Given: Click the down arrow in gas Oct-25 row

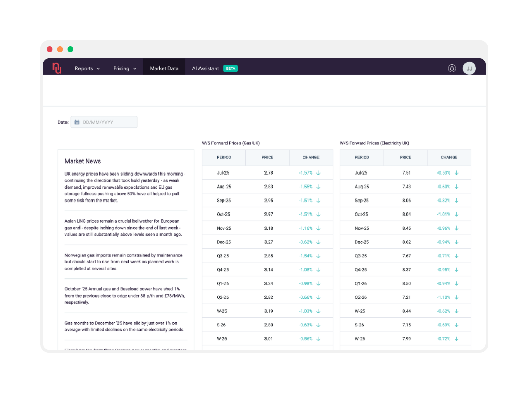Looking at the screenshot, I should pos(318,215).
